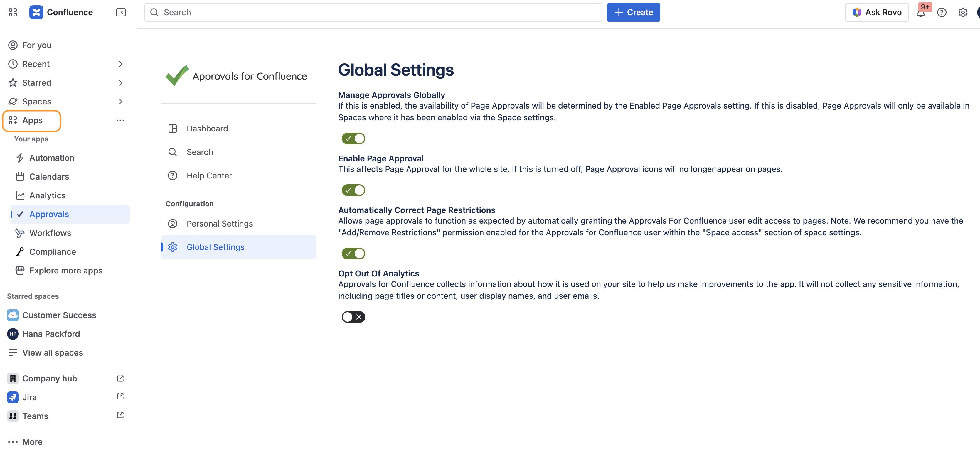Click the Global Settings page heading
This screenshot has height=466, width=980.
(396, 70)
